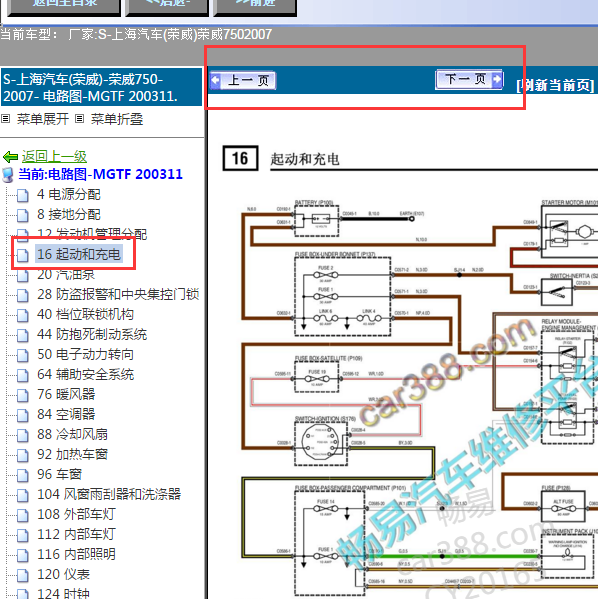The height and width of the screenshot is (599, 598).
Task: Open tree item 4 电源分配
Action: [69, 194]
